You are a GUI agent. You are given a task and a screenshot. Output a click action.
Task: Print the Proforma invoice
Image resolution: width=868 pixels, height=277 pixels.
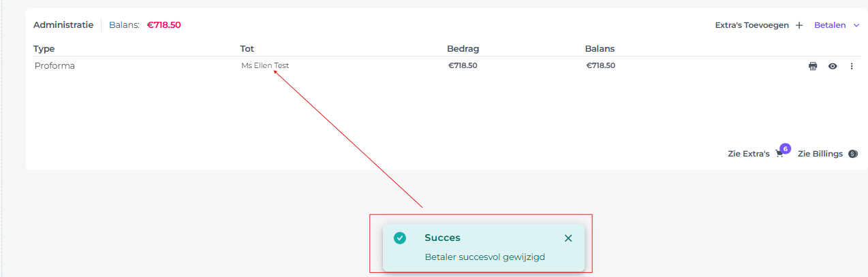pyautogui.click(x=813, y=66)
